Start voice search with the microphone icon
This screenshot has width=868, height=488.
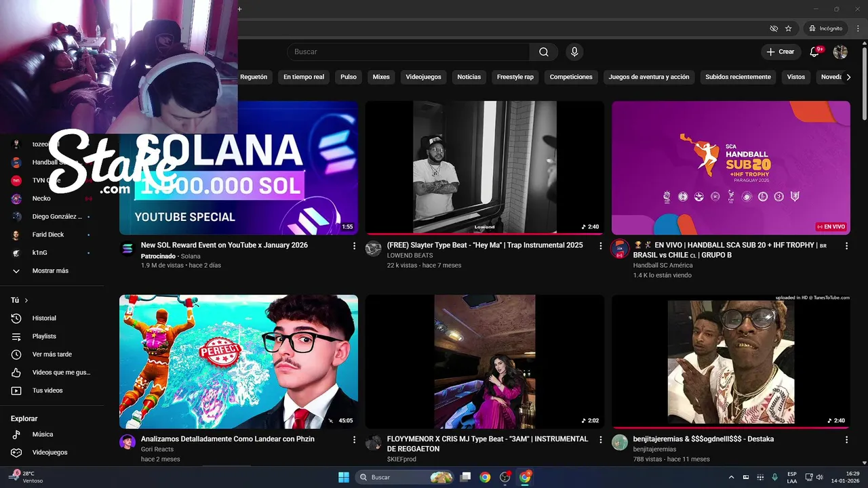point(574,52)
